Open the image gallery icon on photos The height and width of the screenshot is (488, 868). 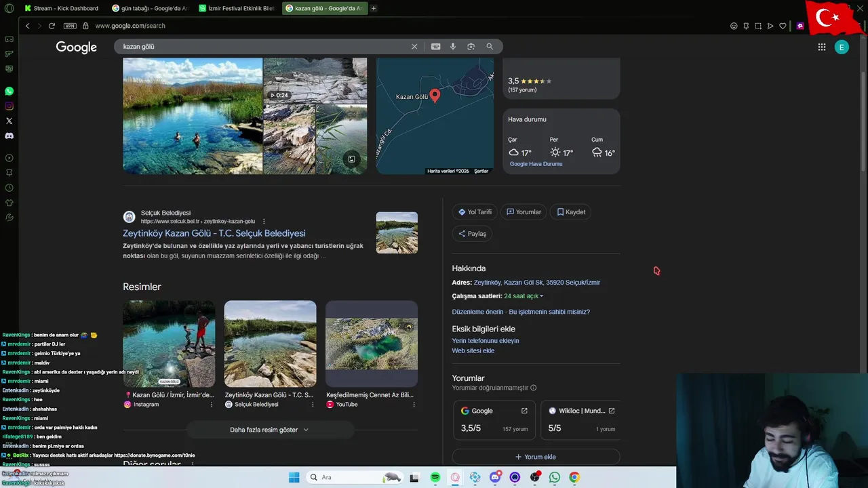(x=351, y=159)
